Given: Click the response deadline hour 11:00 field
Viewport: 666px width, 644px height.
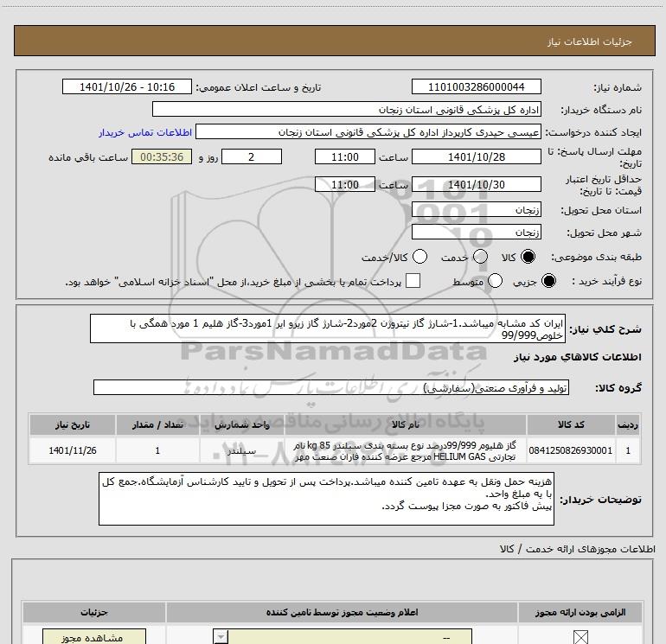Looking at the screenshot, I should pos(345,156).
